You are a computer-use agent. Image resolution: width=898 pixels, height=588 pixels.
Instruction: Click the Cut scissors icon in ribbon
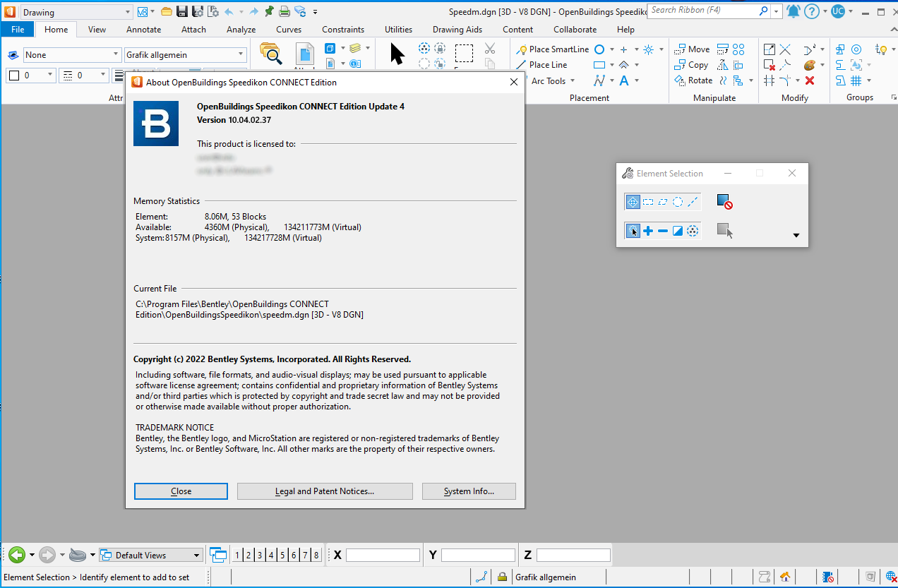tap(490, 49)
